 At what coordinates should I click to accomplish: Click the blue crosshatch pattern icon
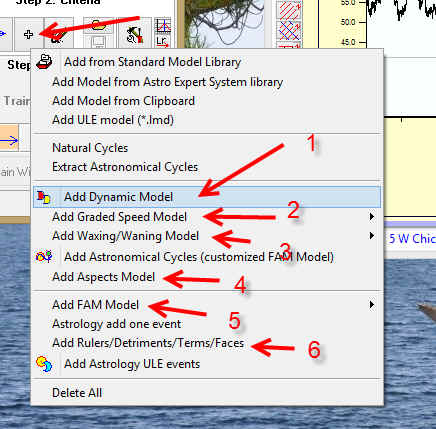tap(289, 31)
